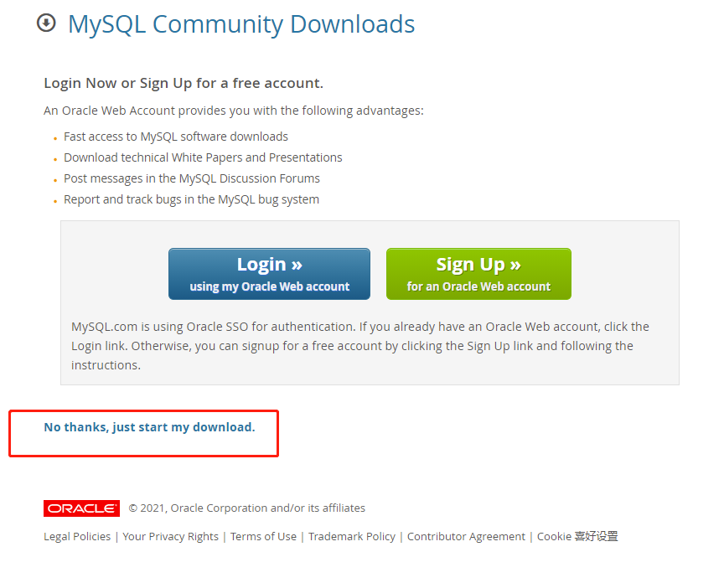
Task: Click the Oracle Corporation copyright text
Action: (x=247, y=508)
